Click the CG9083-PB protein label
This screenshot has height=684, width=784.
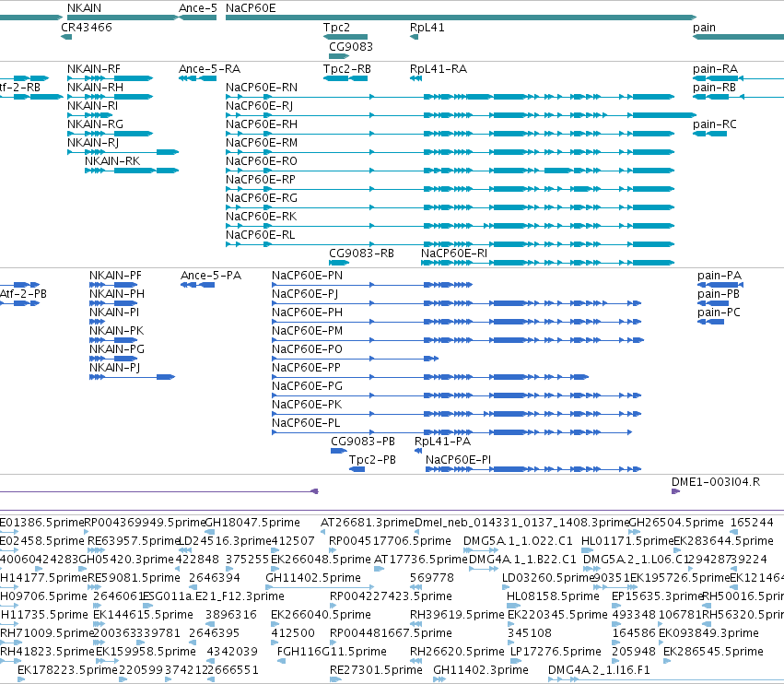tap(363, 442)
